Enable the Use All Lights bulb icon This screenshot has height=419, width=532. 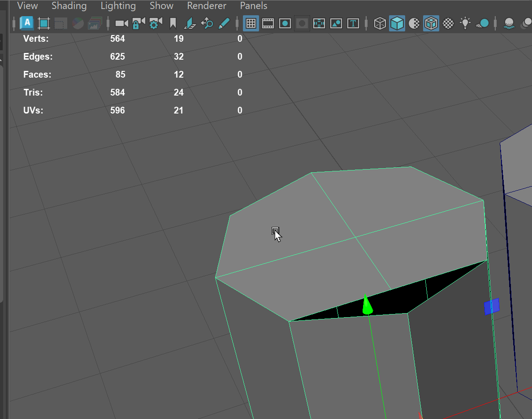pyautogui.click(x=466, y=23)
